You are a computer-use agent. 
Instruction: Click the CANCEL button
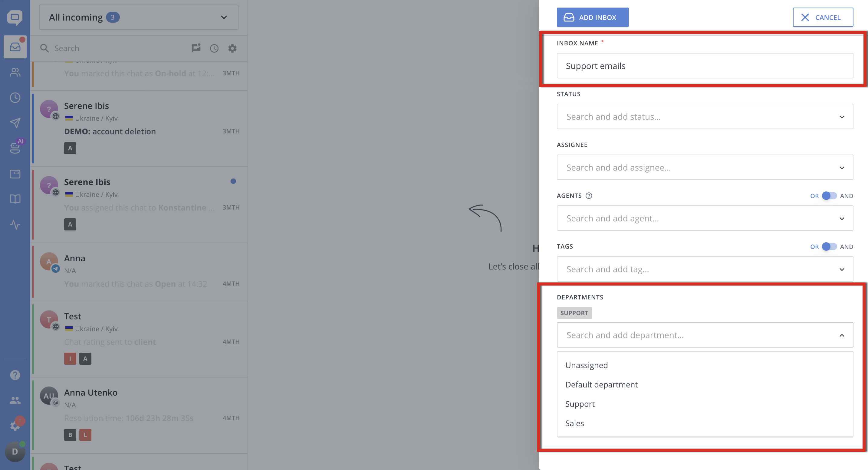click(823, 17)
